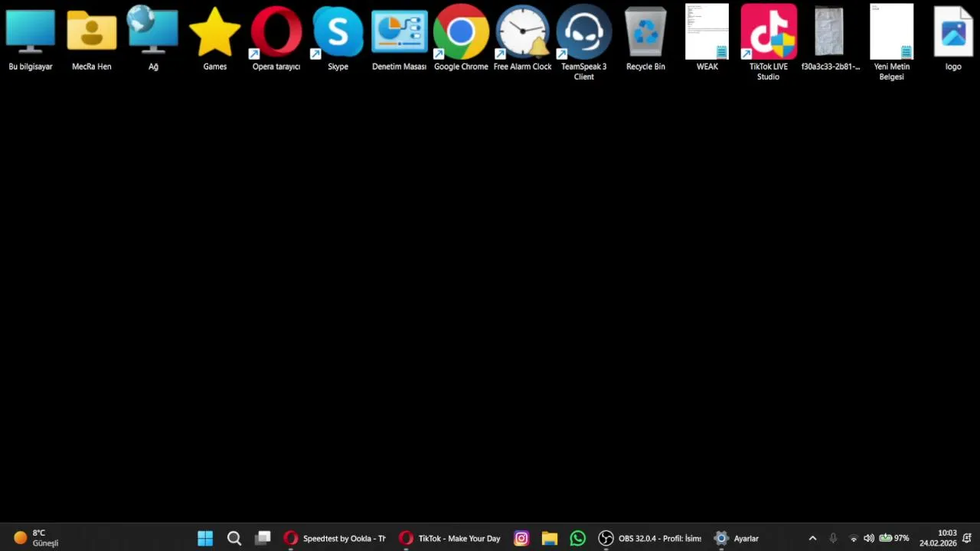
Task: Open the Free Alarm Clock shortcut
Action: tap(522, 38)
